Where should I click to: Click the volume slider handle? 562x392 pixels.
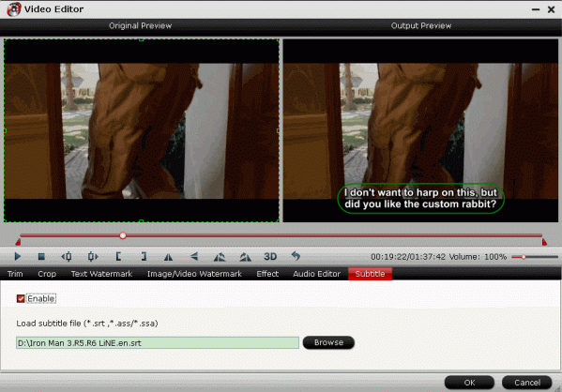point(524,257)
